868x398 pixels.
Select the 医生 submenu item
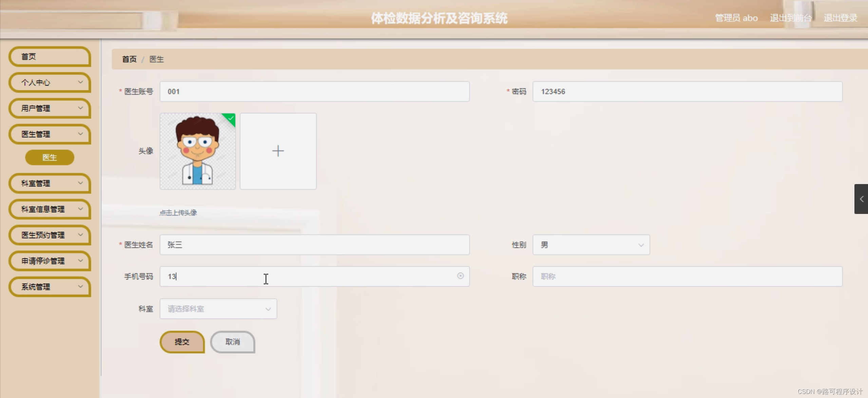[50, 158]
